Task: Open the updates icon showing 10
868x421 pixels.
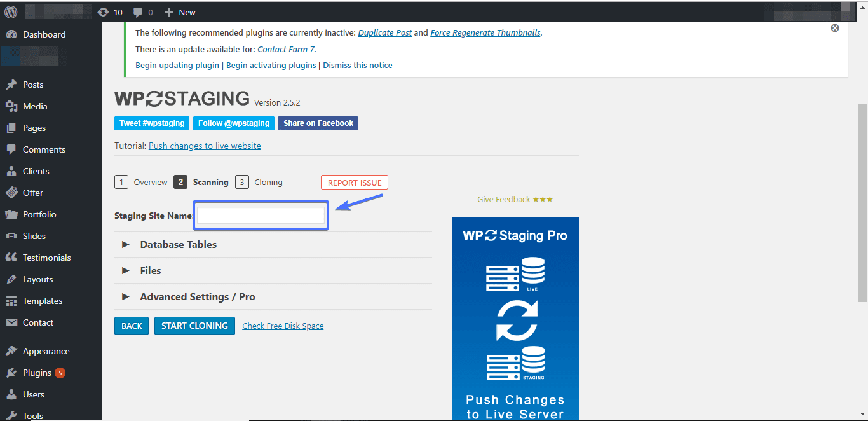Action: click(x=111, y=12)
